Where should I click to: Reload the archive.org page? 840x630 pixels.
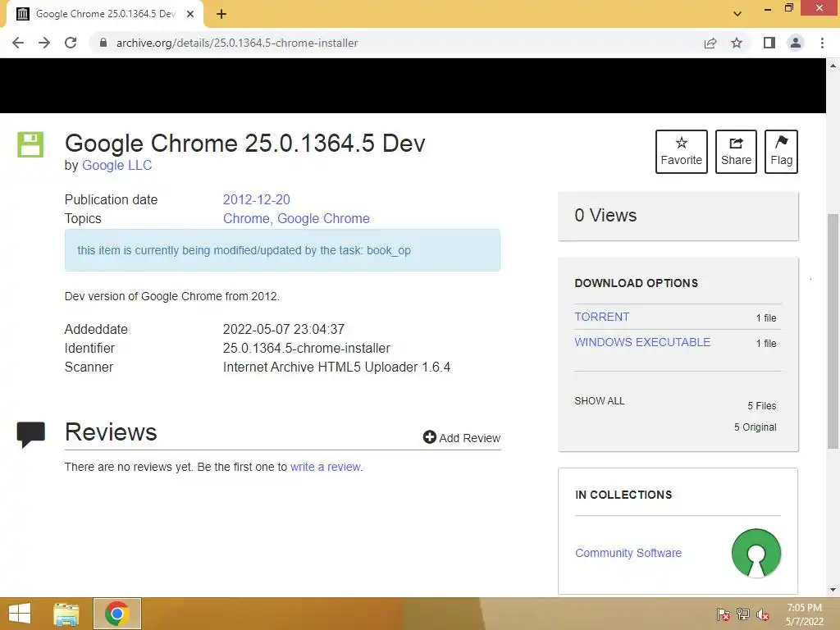click(71, 43)
